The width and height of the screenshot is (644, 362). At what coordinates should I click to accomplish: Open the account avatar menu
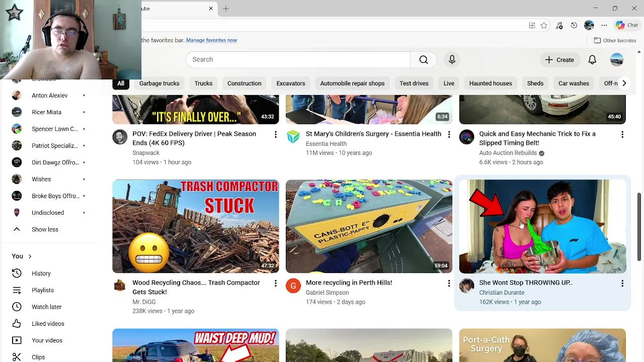coord(617,60)
